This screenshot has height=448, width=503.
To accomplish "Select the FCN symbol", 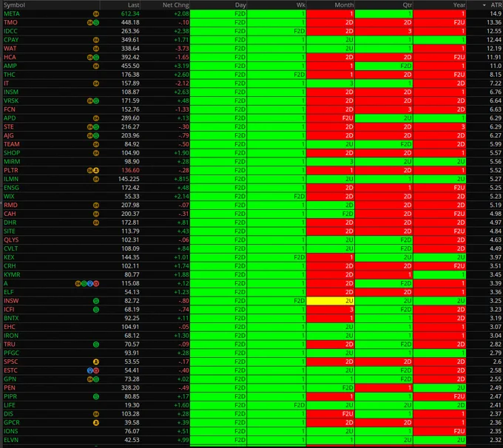I will 10,109.
